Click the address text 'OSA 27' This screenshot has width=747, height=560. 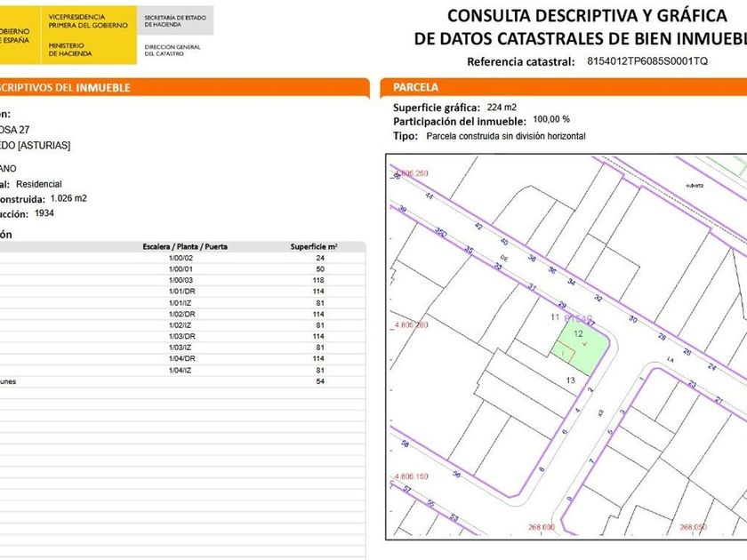(x=15, y=130)
